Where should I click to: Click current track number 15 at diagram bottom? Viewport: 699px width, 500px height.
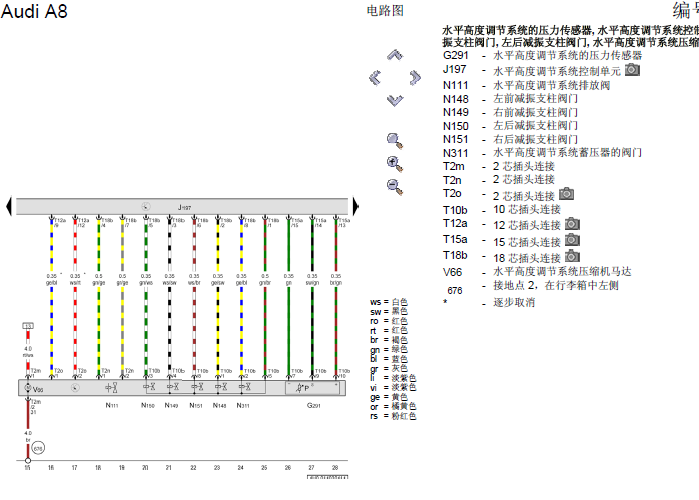pos(27,467)
